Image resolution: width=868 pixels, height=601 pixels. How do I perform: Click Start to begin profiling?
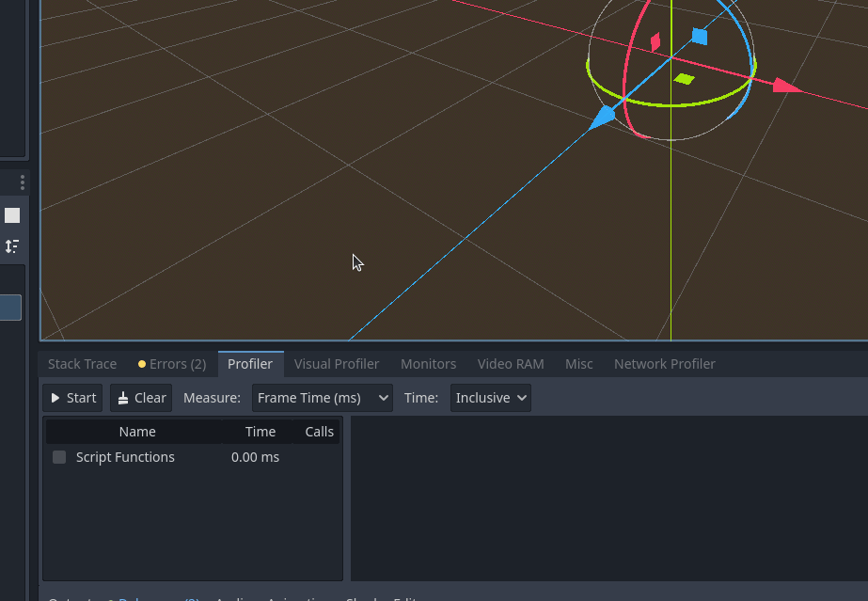click(x=71, y=397)
